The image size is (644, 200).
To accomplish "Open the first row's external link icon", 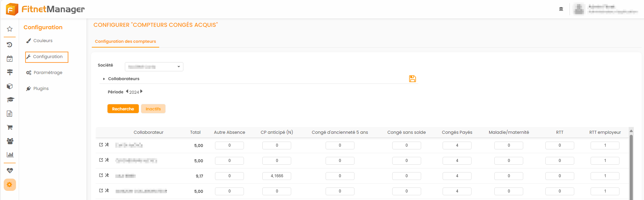I will pos(101,145).
